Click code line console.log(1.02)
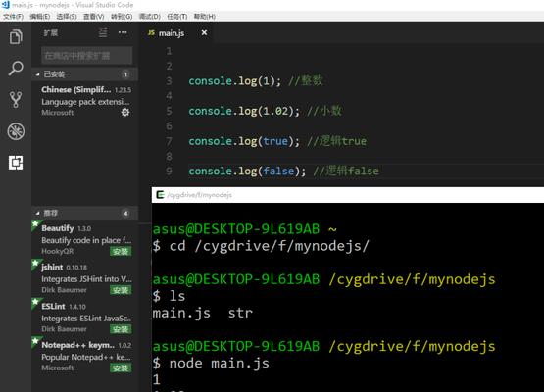 (x=265, y=111)
